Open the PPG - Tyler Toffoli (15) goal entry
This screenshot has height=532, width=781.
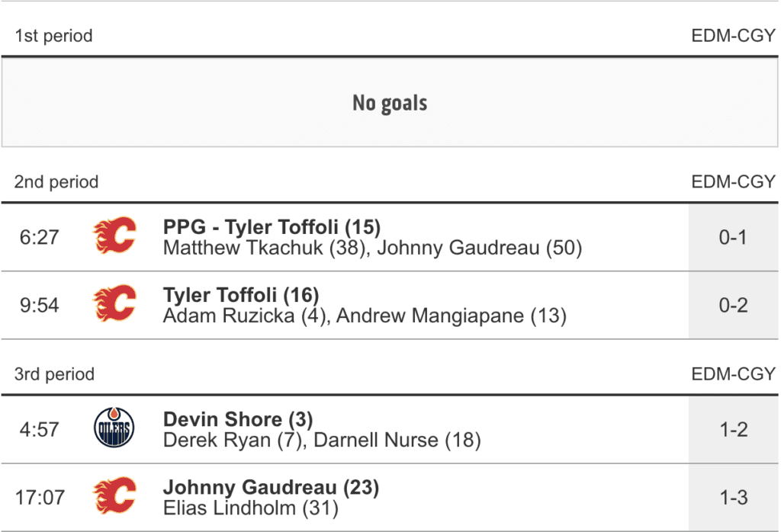pos(272,227)
